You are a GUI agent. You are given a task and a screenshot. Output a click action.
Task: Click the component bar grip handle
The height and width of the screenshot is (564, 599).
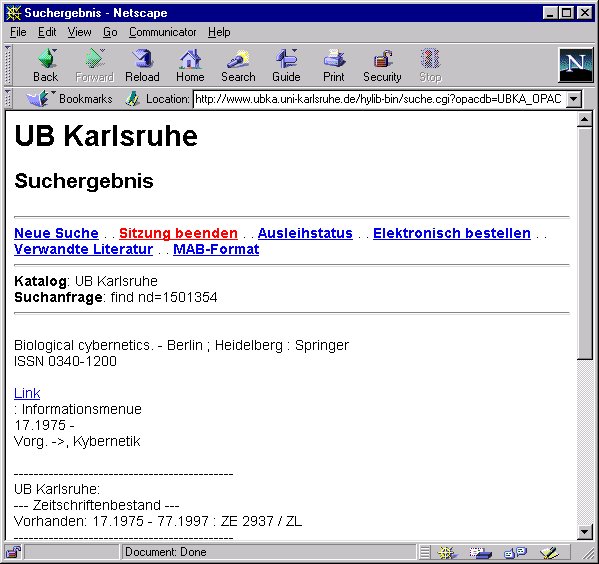click(x=424, y=553)
